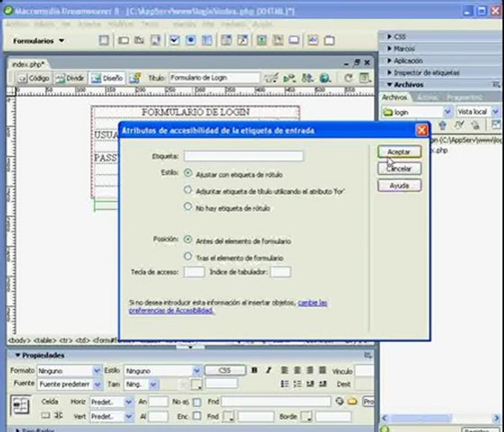Refresh the Design view
The height and width of the screenshot is (432, 504).
[349, 78]
